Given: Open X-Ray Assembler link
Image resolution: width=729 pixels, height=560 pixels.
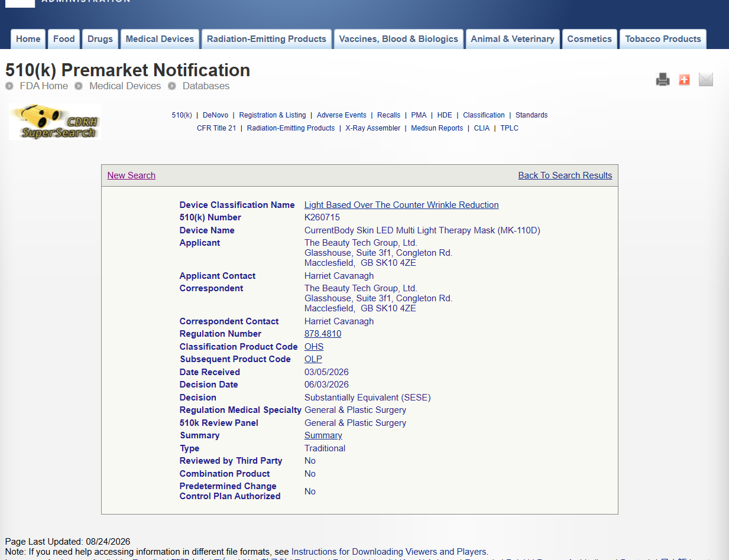Looking at the screenshot, I should click(x=373, y=128).
